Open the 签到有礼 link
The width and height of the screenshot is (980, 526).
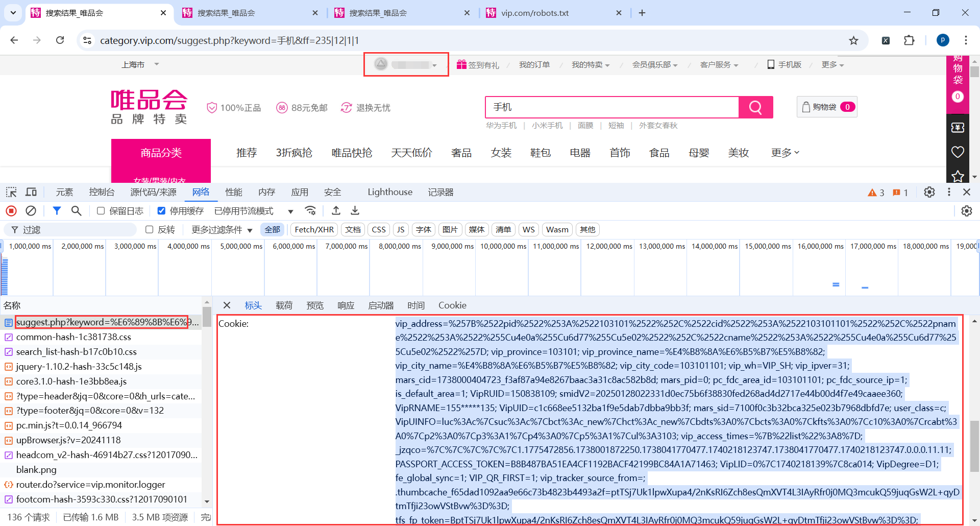point(483,64)
